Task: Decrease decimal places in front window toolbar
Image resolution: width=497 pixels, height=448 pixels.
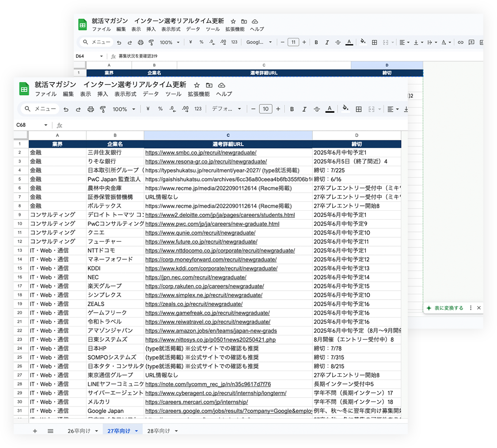Action: point(172,109)
